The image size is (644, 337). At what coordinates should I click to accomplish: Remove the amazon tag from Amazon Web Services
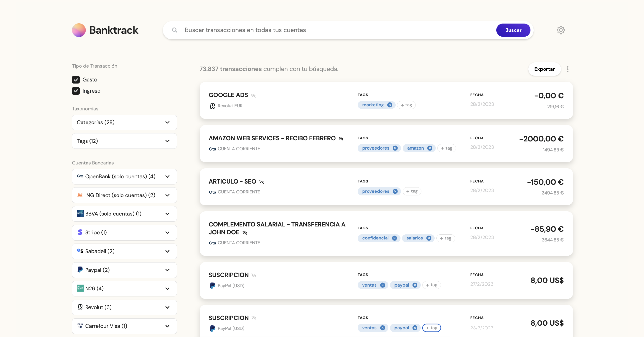(x=430, y=148)
